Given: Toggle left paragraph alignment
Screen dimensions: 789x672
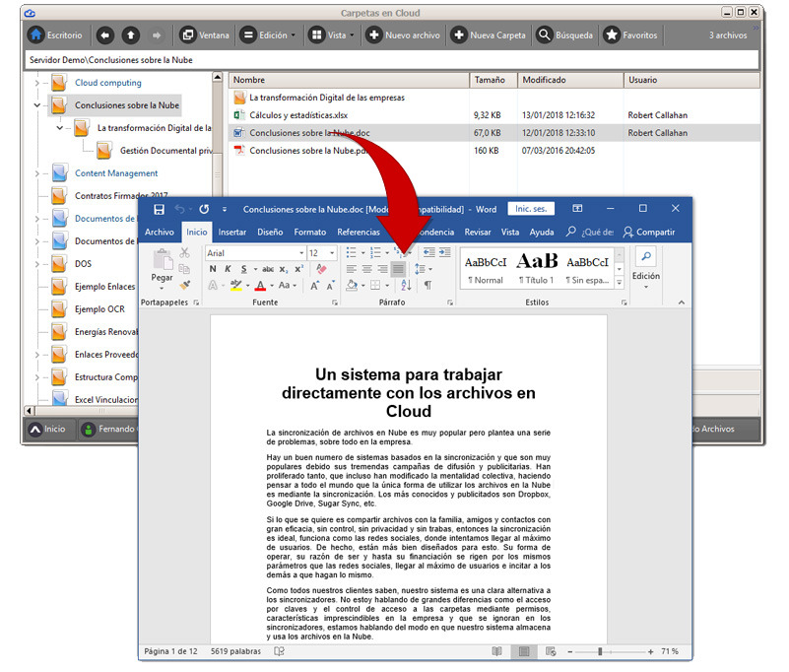Looking at the screenshot, I should coord(352,269).
